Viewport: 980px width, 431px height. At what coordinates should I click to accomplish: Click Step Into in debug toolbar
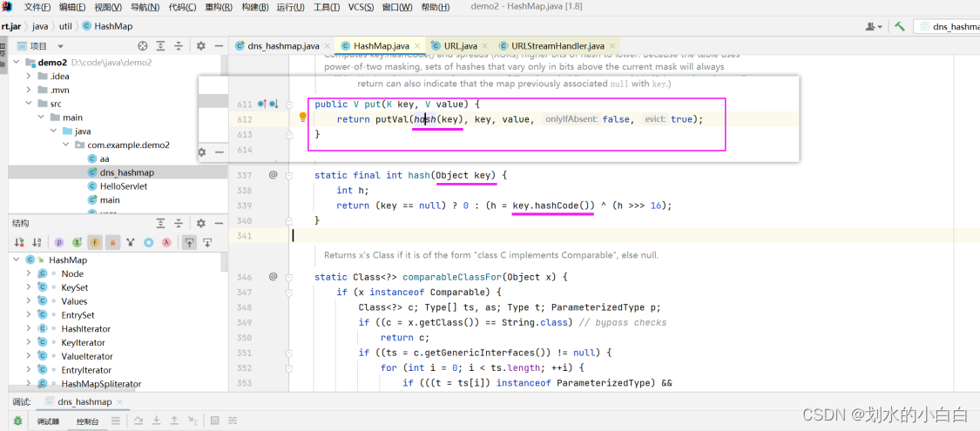[x=158, y=421]
